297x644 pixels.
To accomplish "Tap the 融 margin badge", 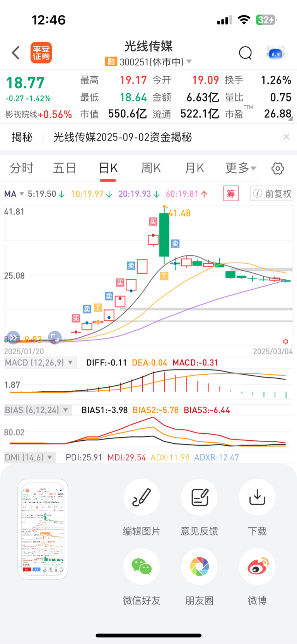I will [x=111, y=62].
